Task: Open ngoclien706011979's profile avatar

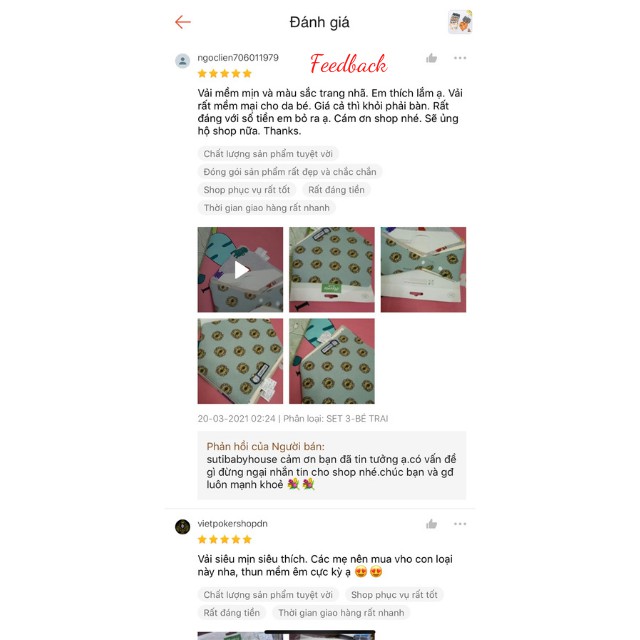Action: pos(182,61)
